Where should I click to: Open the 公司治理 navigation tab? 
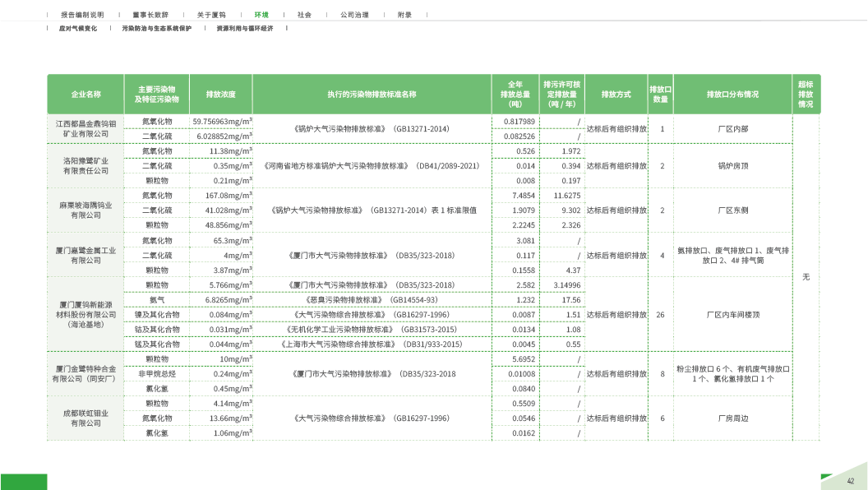353,15
